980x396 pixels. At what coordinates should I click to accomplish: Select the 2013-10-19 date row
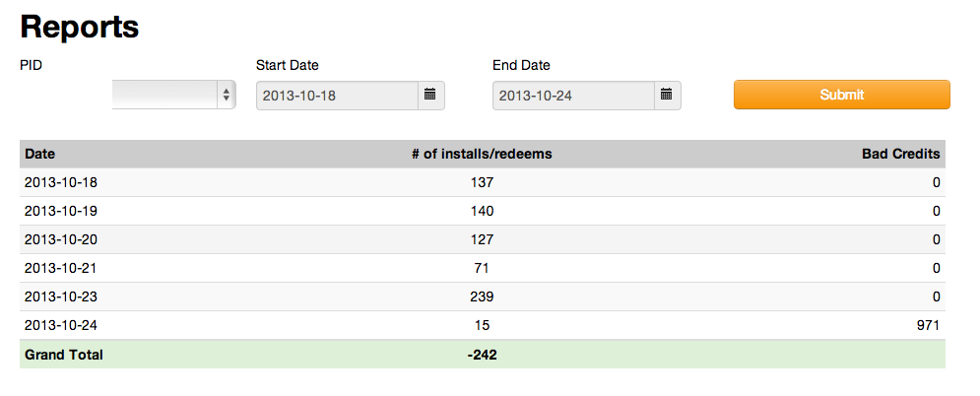tap(61, 211)
